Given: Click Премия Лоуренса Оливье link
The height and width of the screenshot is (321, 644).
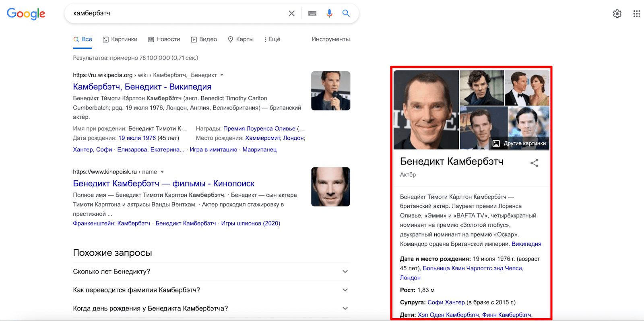Looking at the screenshot, I should [x=259, y=128].
